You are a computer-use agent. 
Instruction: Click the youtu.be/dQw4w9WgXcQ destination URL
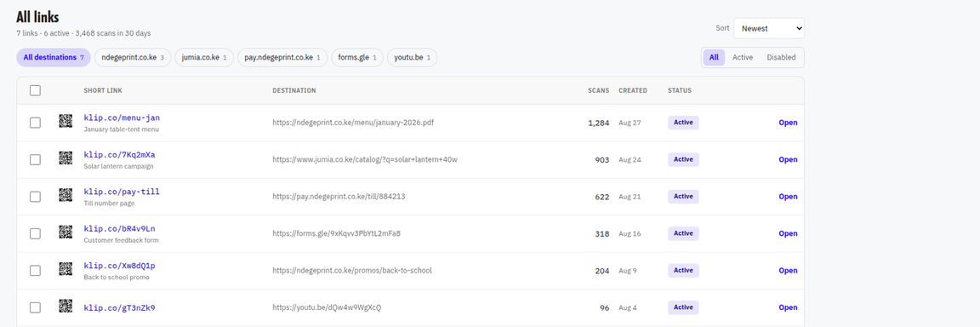(327, 307)
